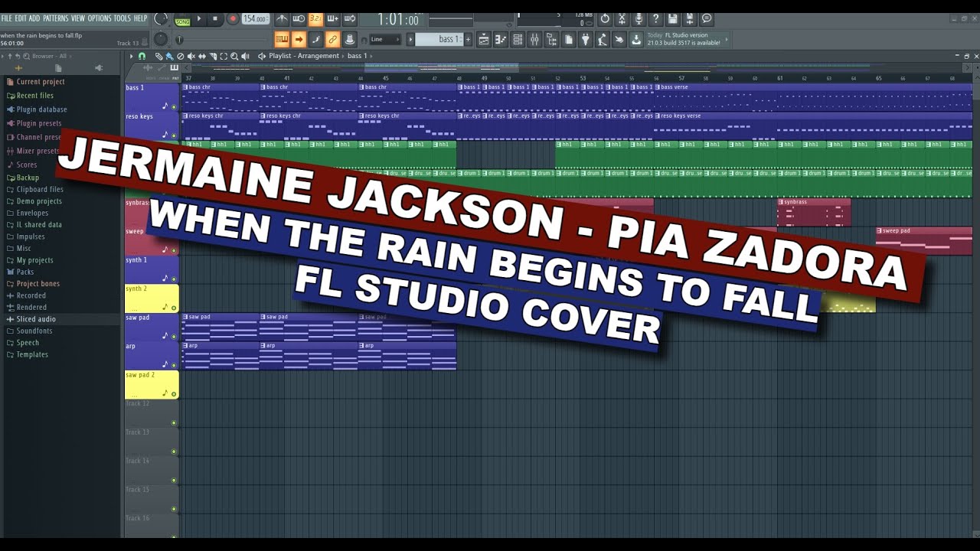The image size is (980, 551).
Task: Toggle overdub (blend) recording
Action: [x=333, y=18]
